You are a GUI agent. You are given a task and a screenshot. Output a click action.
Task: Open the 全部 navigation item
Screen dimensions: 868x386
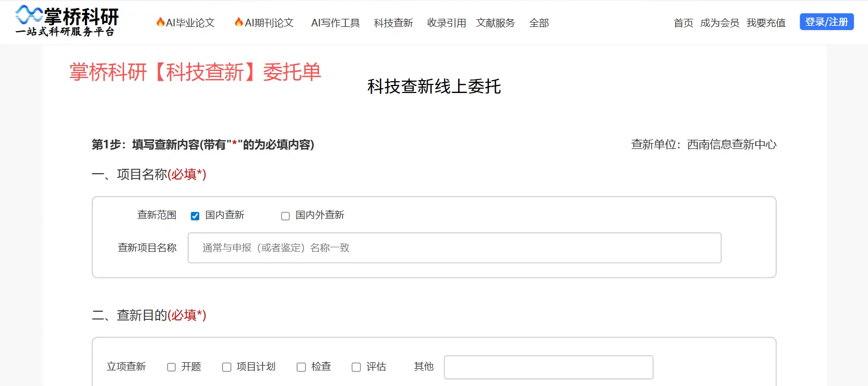tap(539, 23)
